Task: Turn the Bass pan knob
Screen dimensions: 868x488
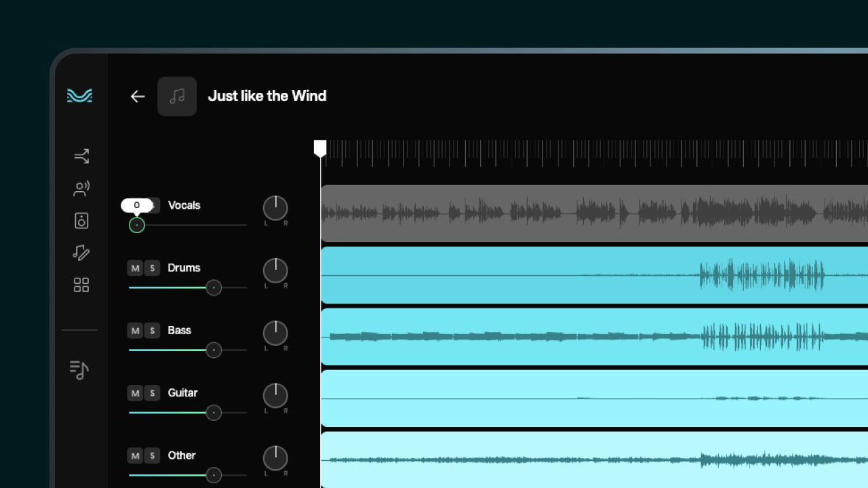Action: pyautogui.click(x=275, y=334)
